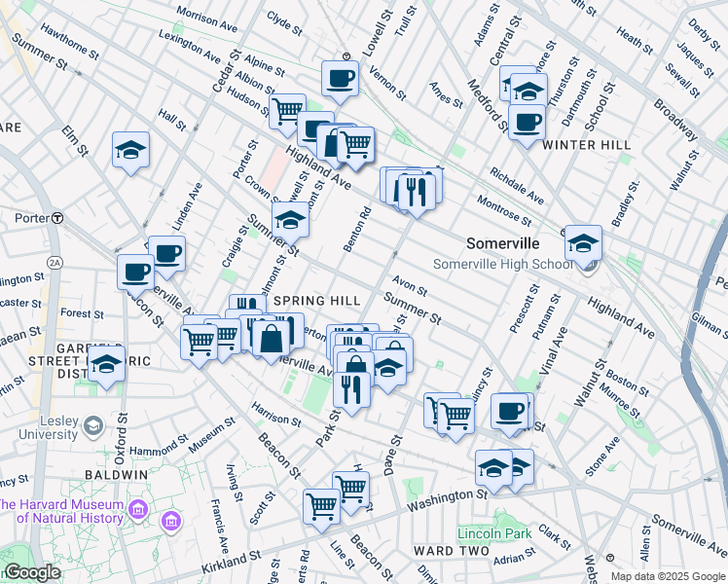
Task: Open the Google logo link
Action: [x=32, y=572]
